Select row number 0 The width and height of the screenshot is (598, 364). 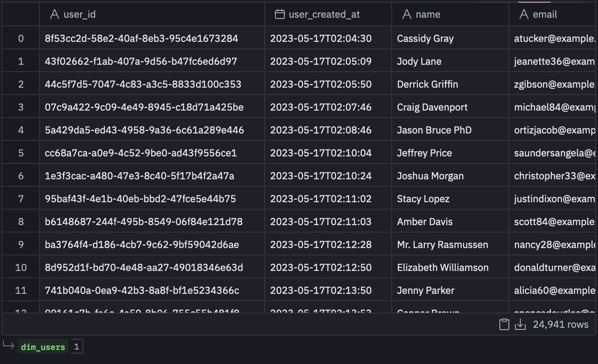pyautogui.click(x=21, y=39)
